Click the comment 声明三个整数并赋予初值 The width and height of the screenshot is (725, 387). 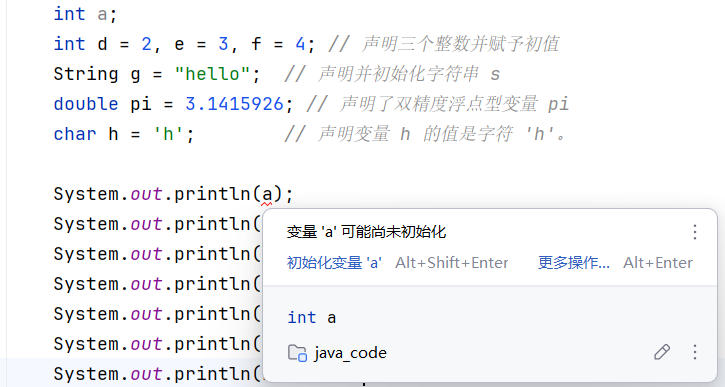[x=460, y=44]
